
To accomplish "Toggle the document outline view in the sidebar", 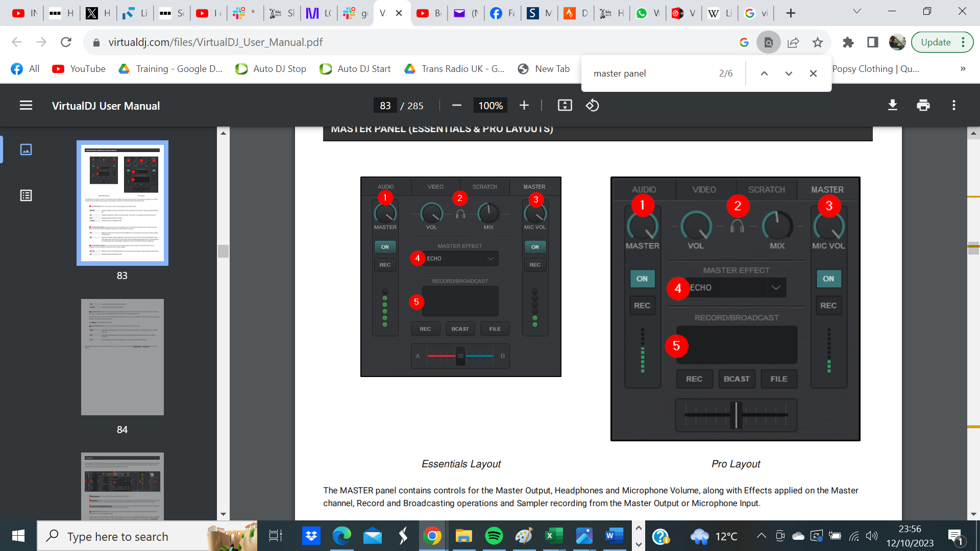I will coord(26,195).
